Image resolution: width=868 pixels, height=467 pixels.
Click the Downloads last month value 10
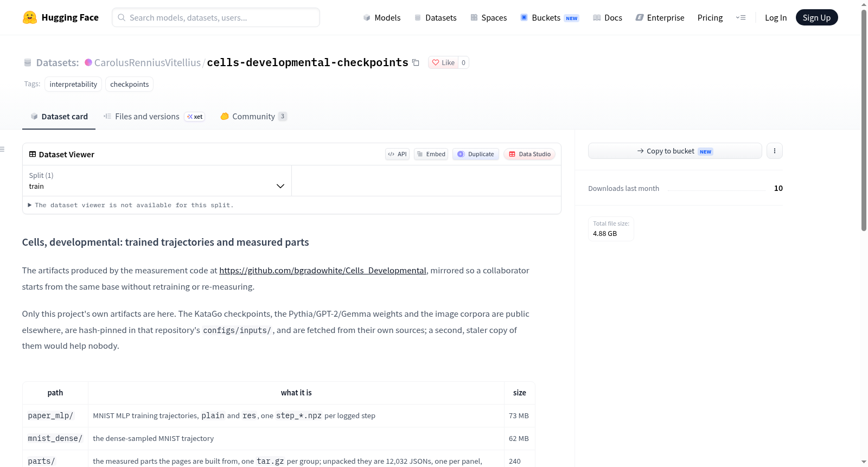778,188
